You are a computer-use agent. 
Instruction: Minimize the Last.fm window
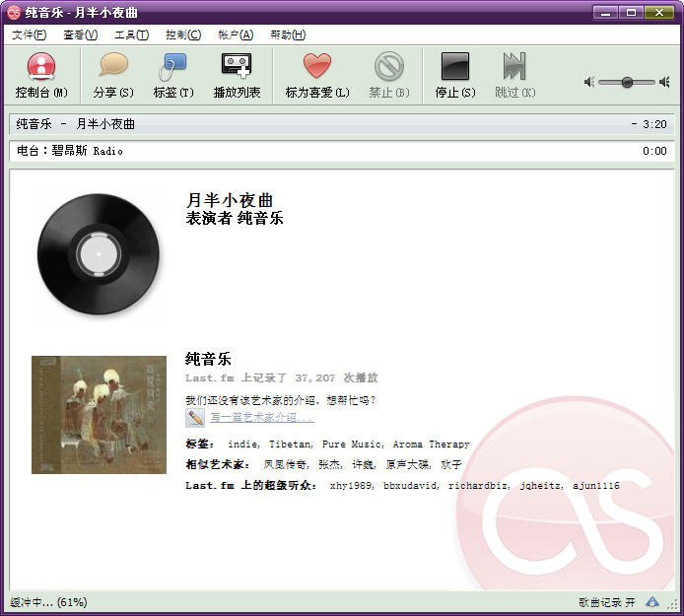pyautogui.click(x=605, y=12)
